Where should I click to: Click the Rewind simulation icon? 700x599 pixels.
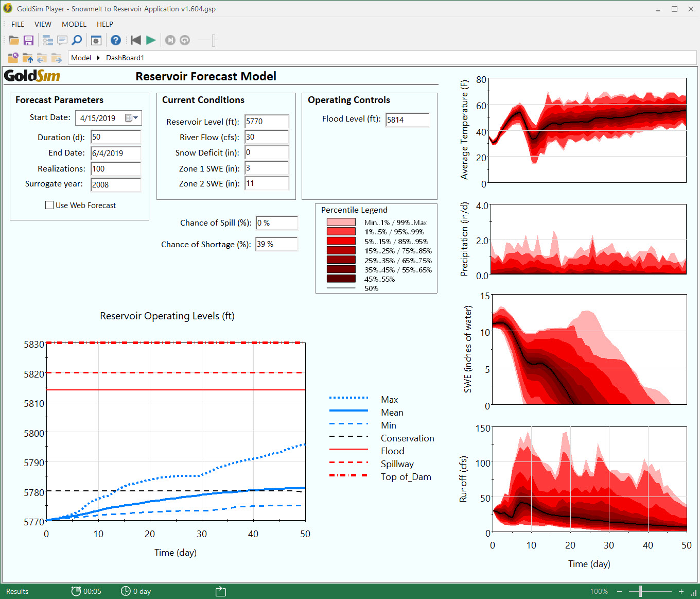coord(136,40)
